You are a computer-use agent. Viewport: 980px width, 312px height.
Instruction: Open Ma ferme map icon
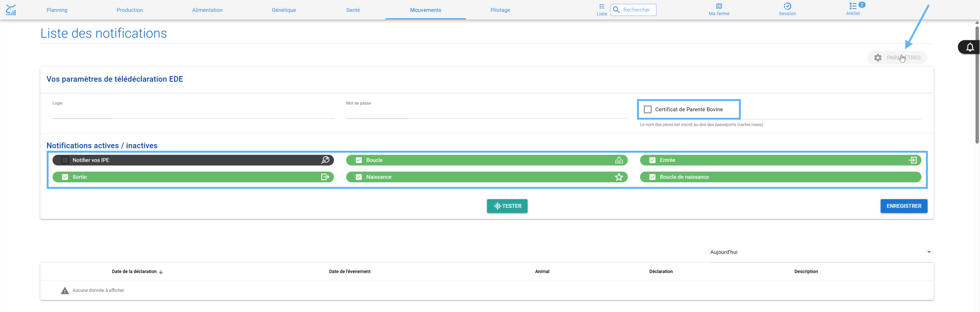coord(719,6)
